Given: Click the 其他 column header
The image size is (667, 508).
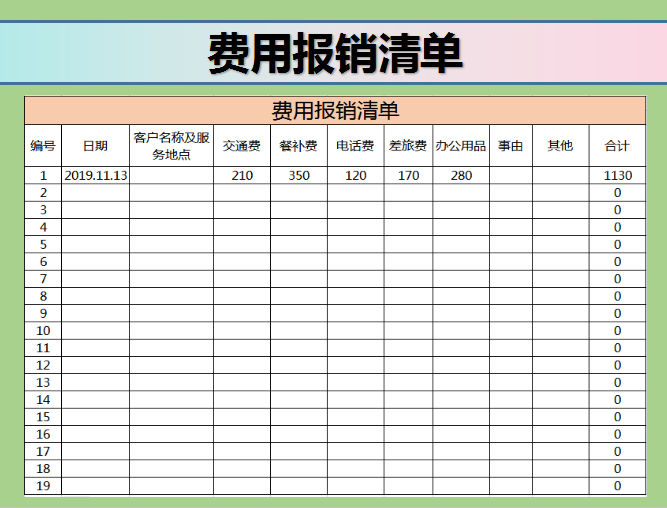Looking at the screenshot, I should pos(560,146).
